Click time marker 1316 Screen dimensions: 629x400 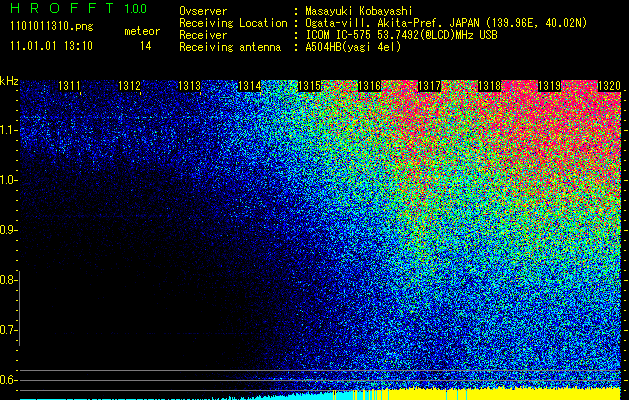pos(369,86)
